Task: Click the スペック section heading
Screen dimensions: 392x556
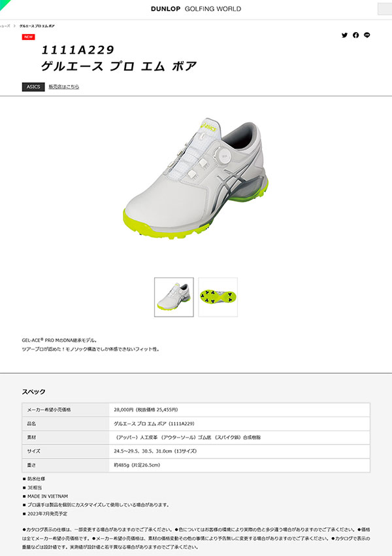Action: point(33,392)
